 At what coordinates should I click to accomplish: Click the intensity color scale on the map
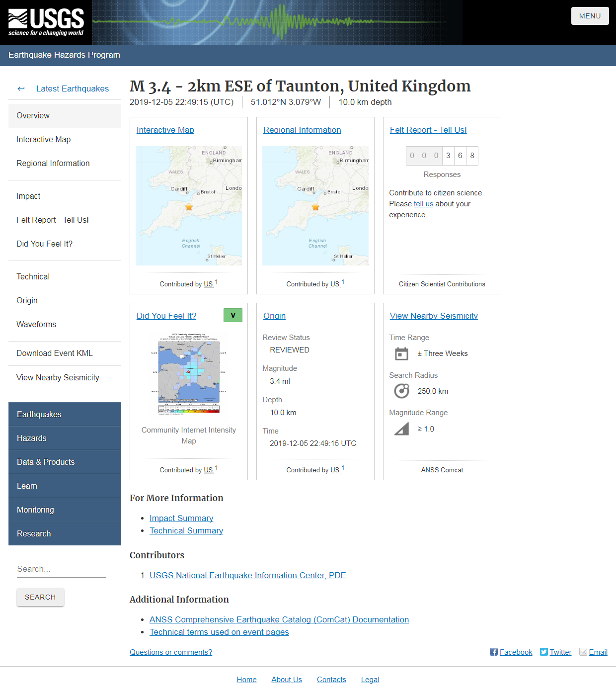tap(188, 411)
